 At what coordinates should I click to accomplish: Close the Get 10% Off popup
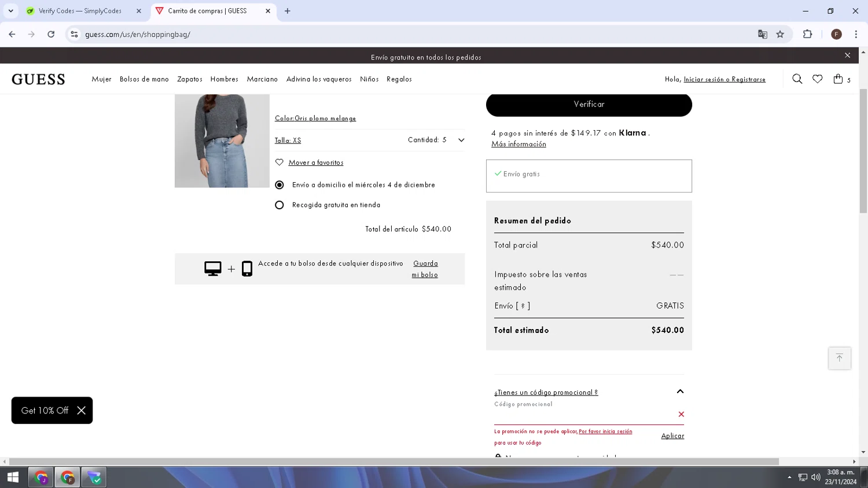click(x=81, y=411)
